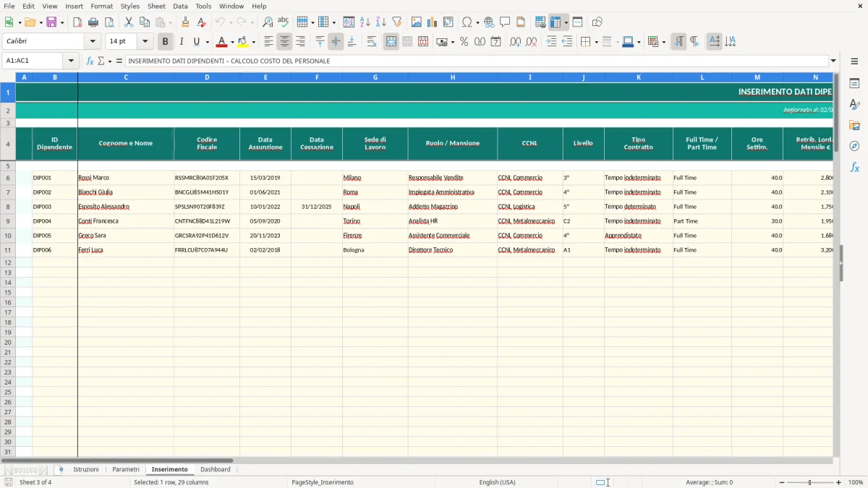
Task: Open the Freeze Rows and Columns dropdown arrow
Action: [566, 22]
